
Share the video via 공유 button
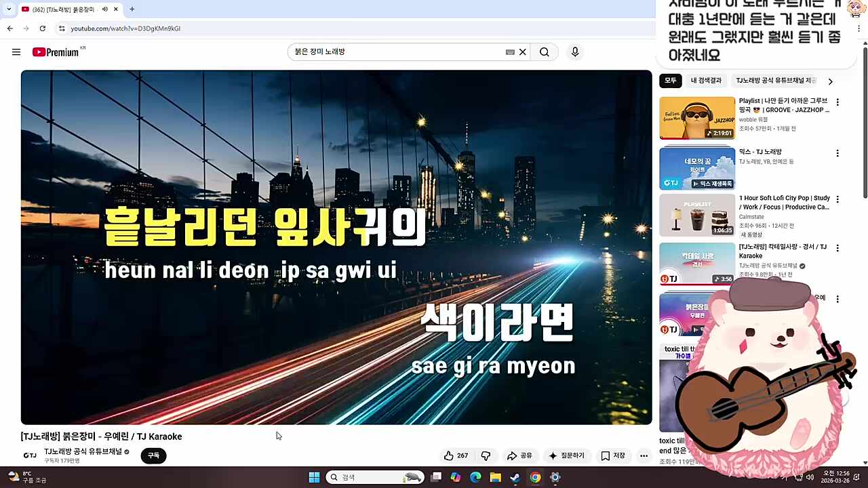pos(520,456)
